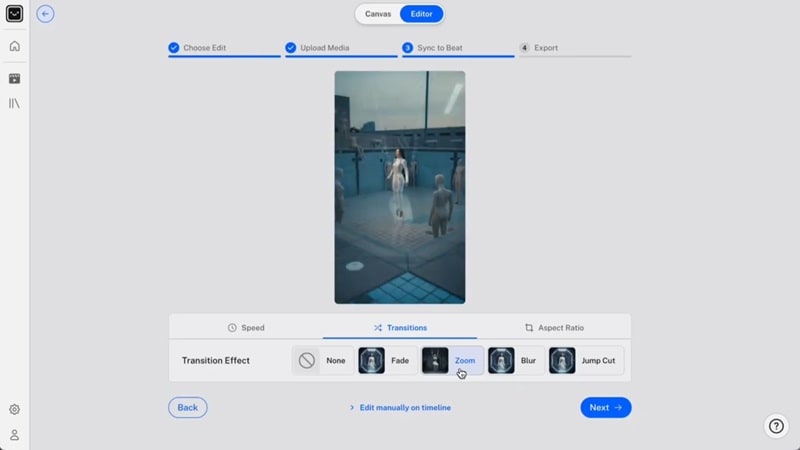Click the step 4 number badge
Screen dimensions: 800x450
click(x=524, y=48)
